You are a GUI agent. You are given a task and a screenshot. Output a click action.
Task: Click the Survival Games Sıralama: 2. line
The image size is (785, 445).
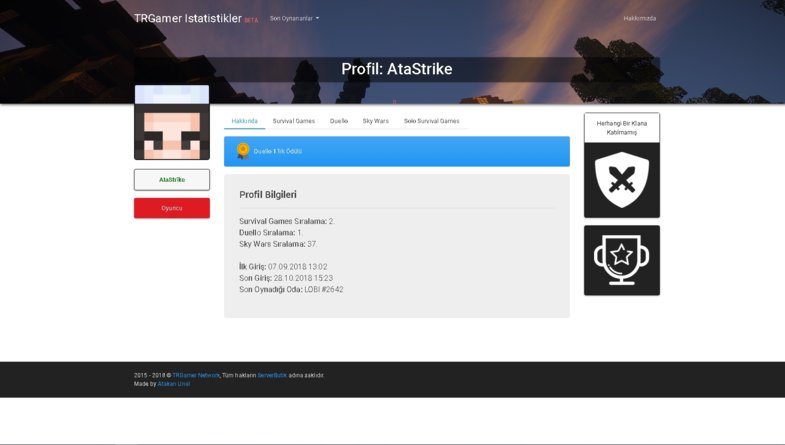pyautogui.click(x=287, y=221)
